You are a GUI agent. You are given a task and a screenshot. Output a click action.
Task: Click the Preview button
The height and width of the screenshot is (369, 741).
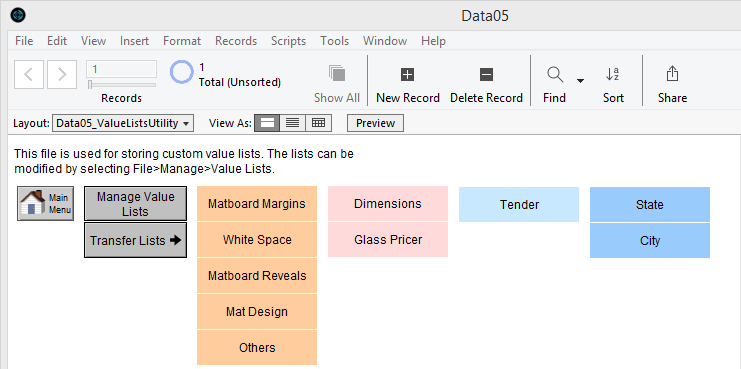coord(375,123)
